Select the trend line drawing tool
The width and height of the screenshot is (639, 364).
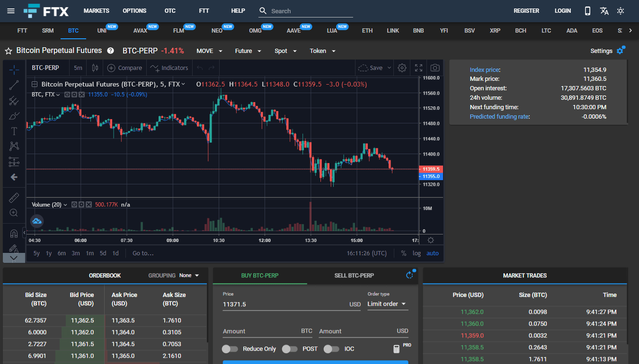14,85
